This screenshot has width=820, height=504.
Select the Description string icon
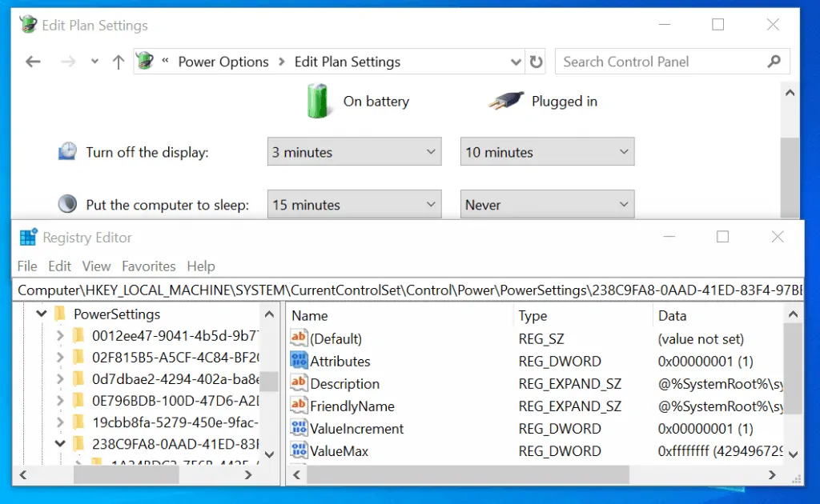pyautogui.click(x=299, y=383)
